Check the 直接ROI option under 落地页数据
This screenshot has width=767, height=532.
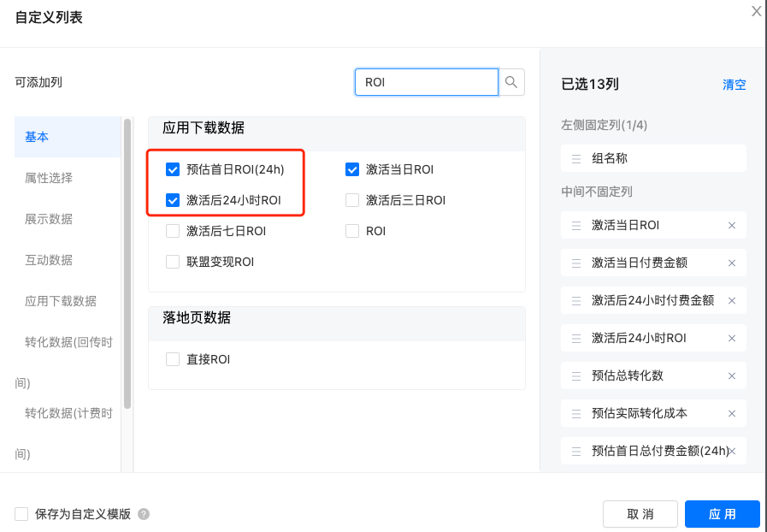tap(173, 359)
